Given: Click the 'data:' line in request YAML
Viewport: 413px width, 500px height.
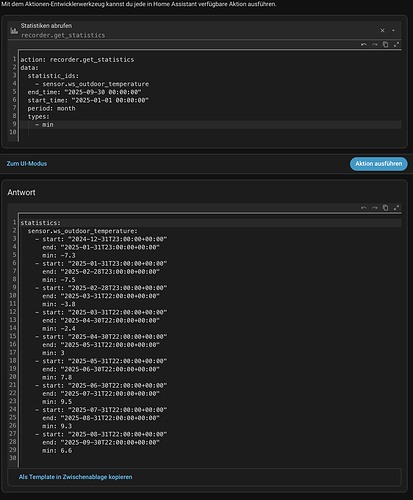Looking at the screenshot, I should click(x=29, y=68).
